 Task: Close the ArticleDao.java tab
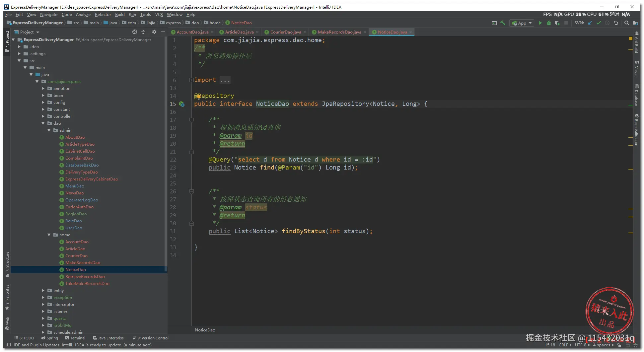(257, 32)
